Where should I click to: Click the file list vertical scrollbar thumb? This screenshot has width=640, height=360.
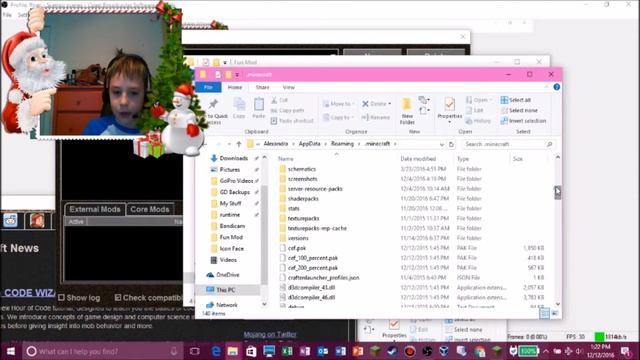tap(558, 193)
